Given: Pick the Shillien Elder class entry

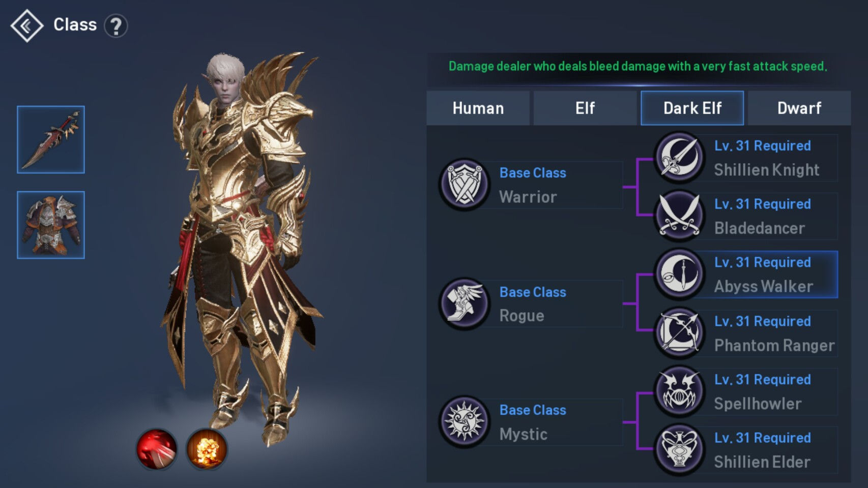Looking at the screenshot, I should [x=746, y=450].
